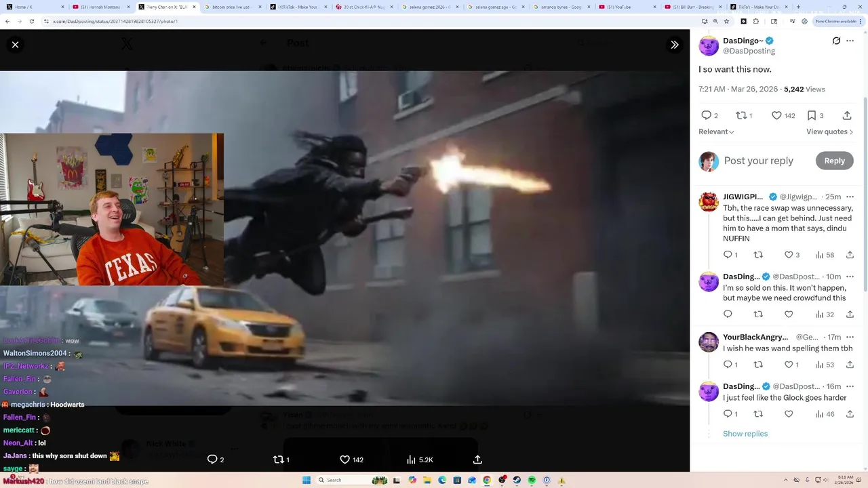Open JIGWIGPI profile avatar
Screen dimensions: 868x488
tap(709, 202)
